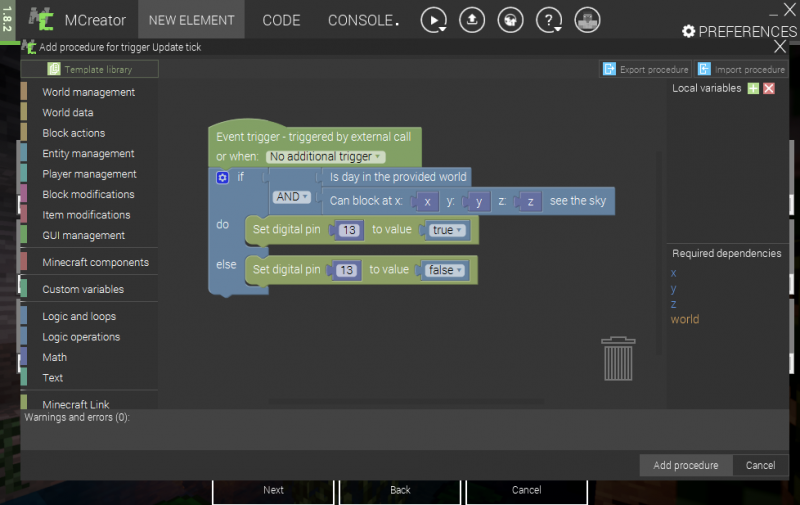Click the Next button at bottom
The height and width of the screenshot is (505, 800).
273,490
